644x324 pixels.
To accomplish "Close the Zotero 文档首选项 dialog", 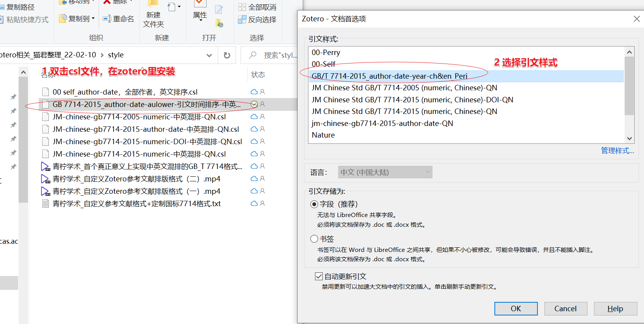I will click(636, 19).
